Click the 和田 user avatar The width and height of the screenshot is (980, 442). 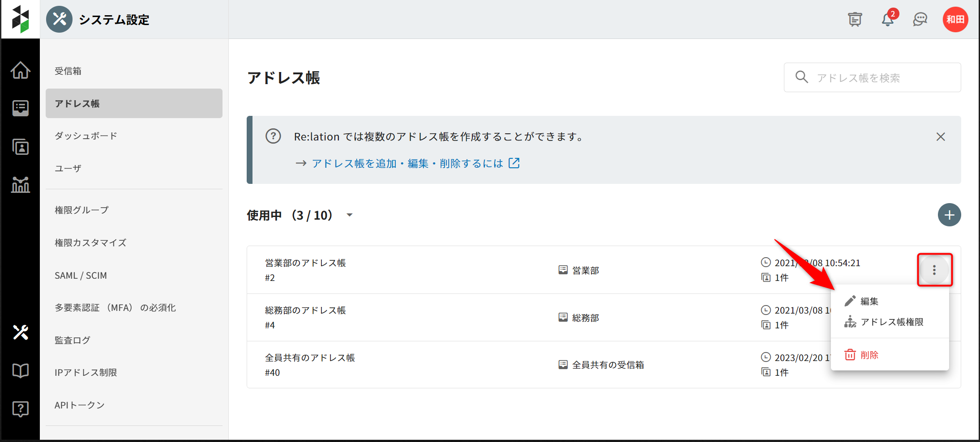pos(955,20)
